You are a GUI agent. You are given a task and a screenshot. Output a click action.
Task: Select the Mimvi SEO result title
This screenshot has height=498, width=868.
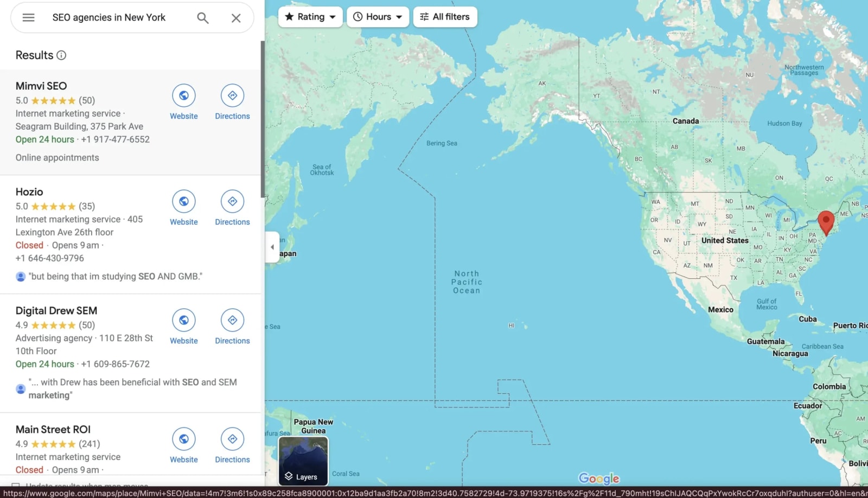tap(41, 86)
